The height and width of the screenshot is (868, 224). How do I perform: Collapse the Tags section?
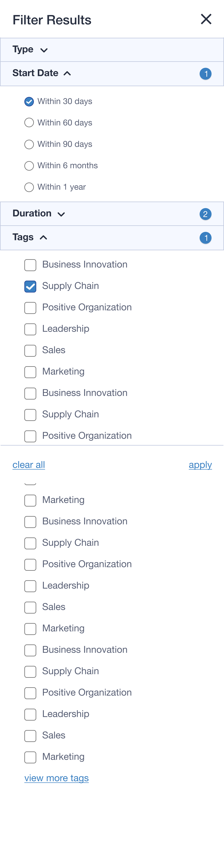[112, 238]
